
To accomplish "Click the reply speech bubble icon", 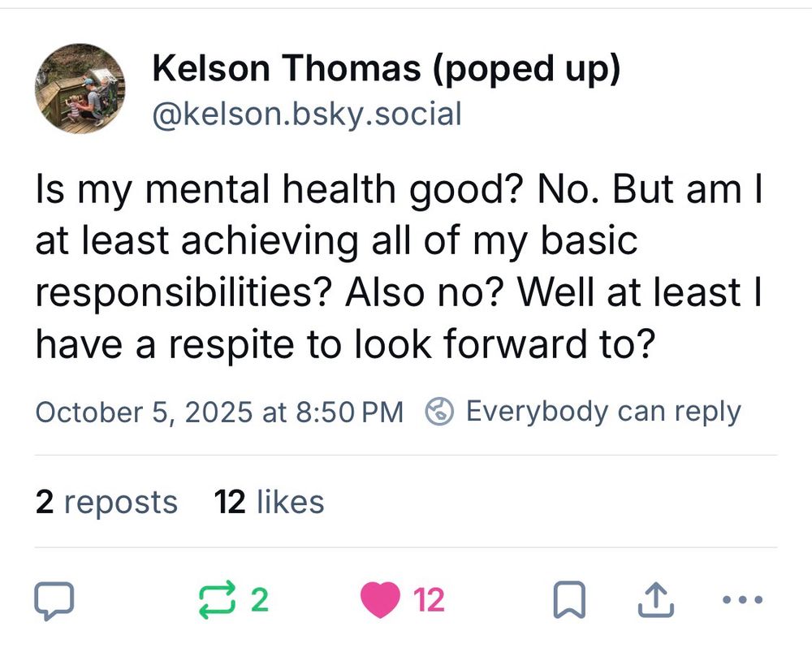I will tap(54, 600).
